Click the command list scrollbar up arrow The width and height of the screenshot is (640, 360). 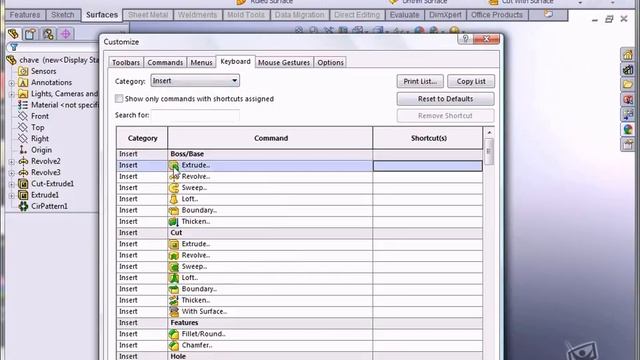[489, 132]
